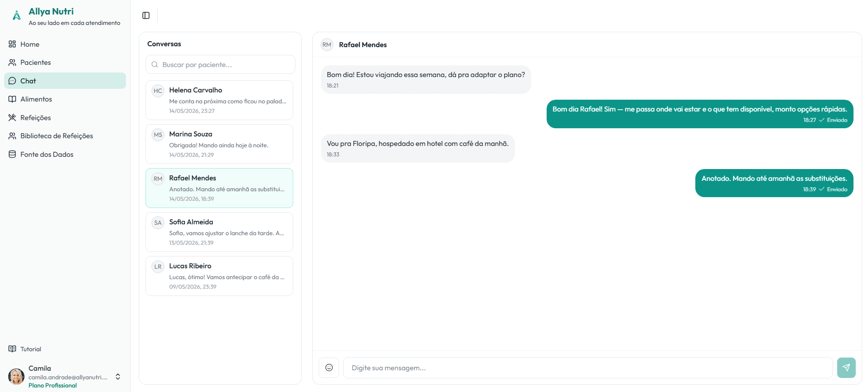This screenshot has width=868, height=392.
Task: Click the Digite sua mensagem input
Action: [588, 368]
